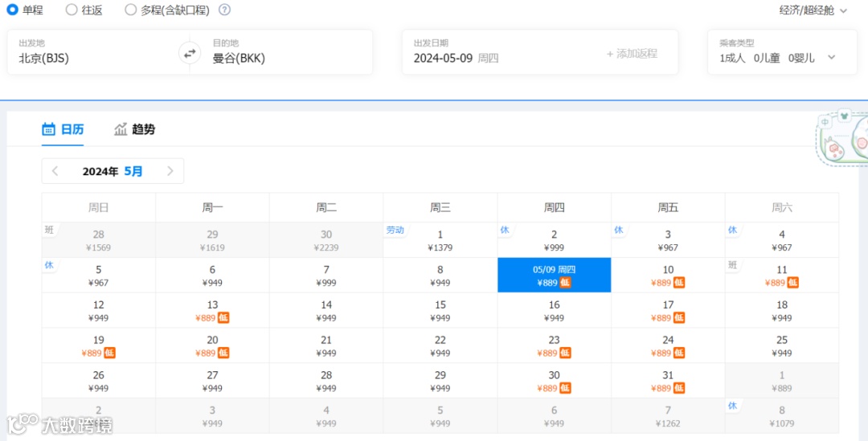Select May 25 on the calendar
This screenshot has width=868, height=441.
coord(782,345)
